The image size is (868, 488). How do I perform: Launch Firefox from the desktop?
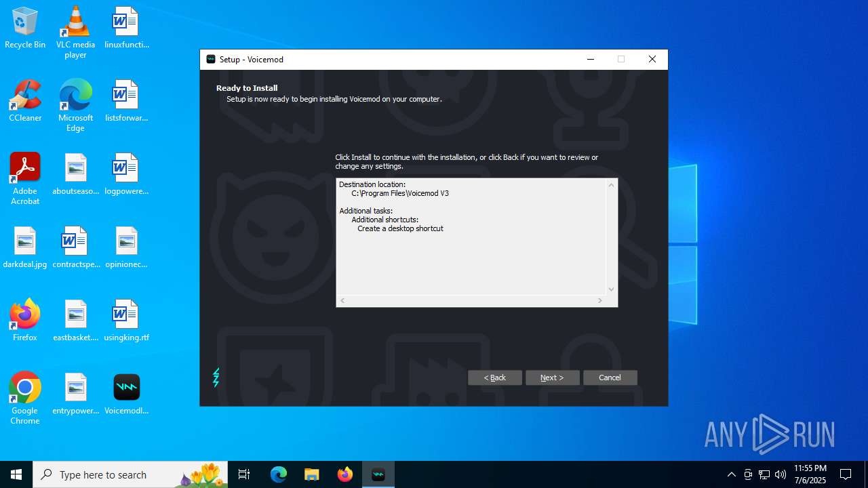pyautogui.click(x=25, y=321)
